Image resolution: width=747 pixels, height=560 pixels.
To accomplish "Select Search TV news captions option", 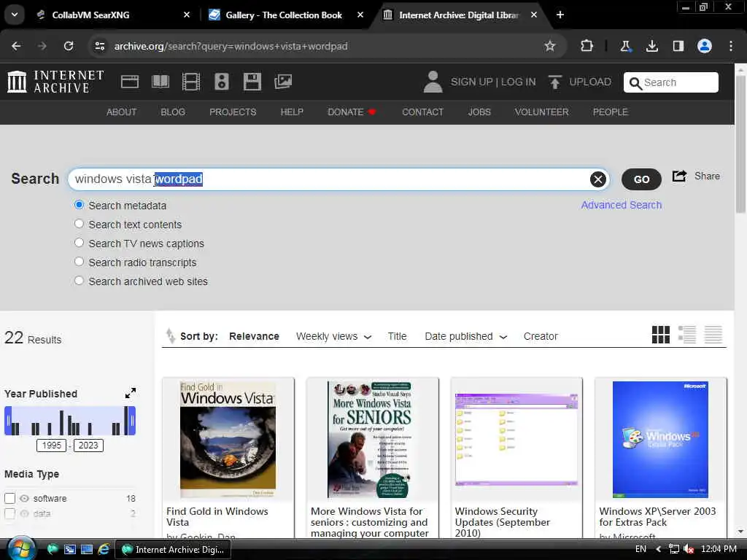I will (79, 243).
